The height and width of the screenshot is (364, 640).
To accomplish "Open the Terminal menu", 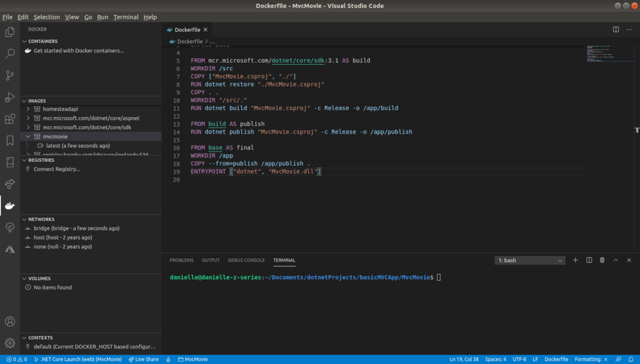I will tap(126, 17).
